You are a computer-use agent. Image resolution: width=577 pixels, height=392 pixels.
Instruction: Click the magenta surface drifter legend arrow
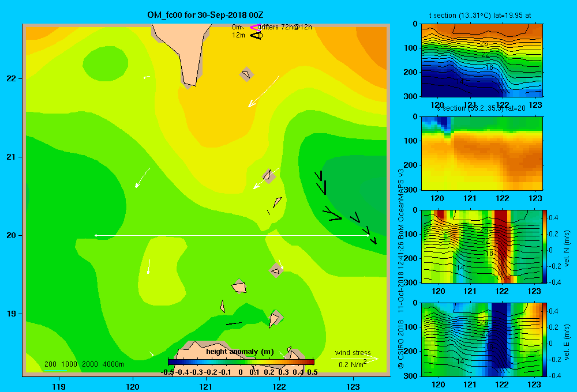click(254, 27)
